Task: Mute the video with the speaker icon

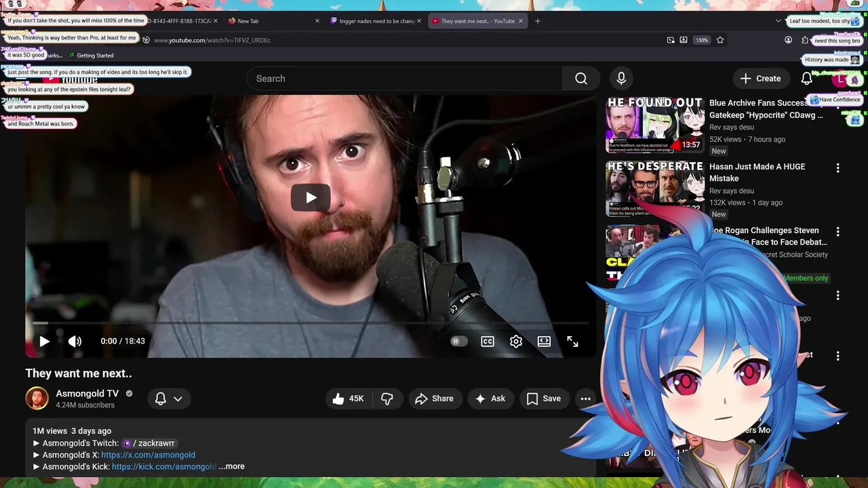Action: [x=75, y=341]
